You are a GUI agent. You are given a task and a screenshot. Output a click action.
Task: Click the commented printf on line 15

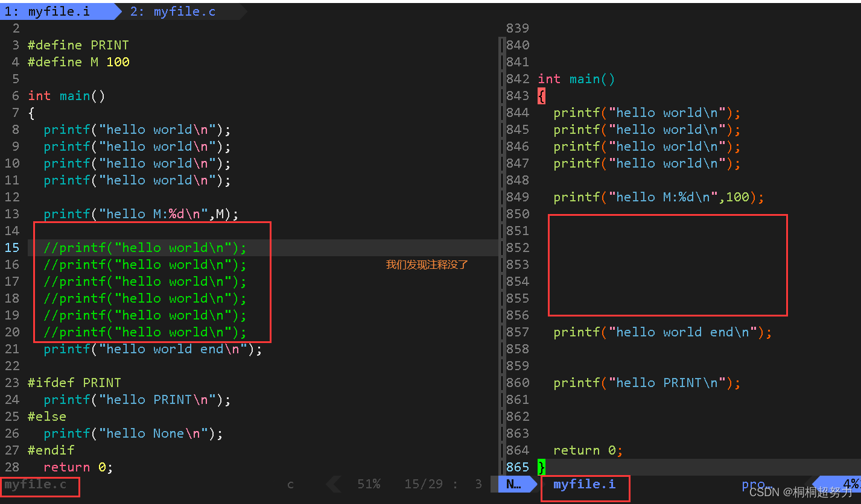pos(145,248)
